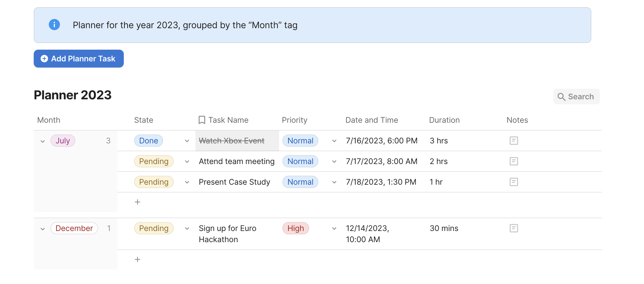Viewport: 644px width, 284px height.
Task: Open Priority dropdown for Attend team meeting
Action: [x=334, y=162]
